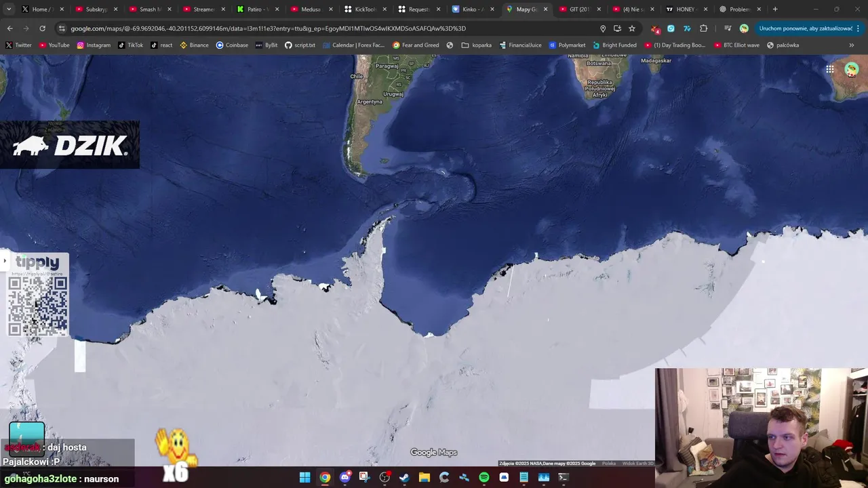Screen dimensions: 868x488
Task: Open the ByBit bookmark
Action: [267, 45]
